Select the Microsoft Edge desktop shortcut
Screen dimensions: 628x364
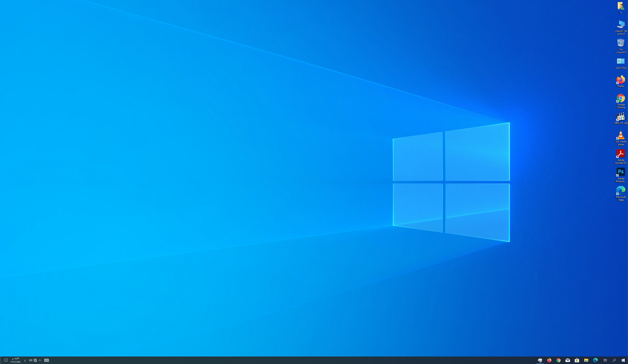tap(620, 194)
